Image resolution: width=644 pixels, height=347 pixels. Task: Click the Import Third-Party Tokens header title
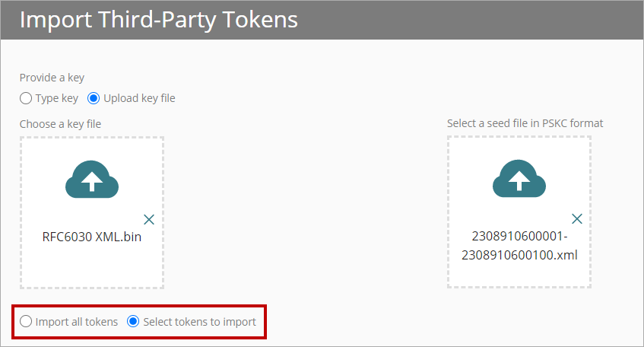pos(158,20)
